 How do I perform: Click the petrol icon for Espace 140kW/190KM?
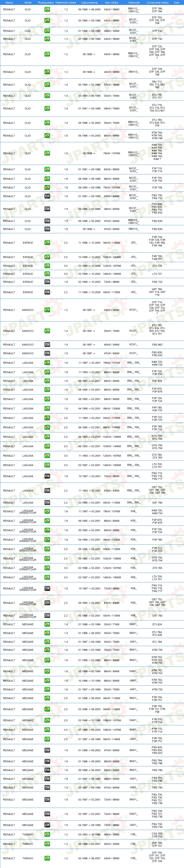[47, 274]
